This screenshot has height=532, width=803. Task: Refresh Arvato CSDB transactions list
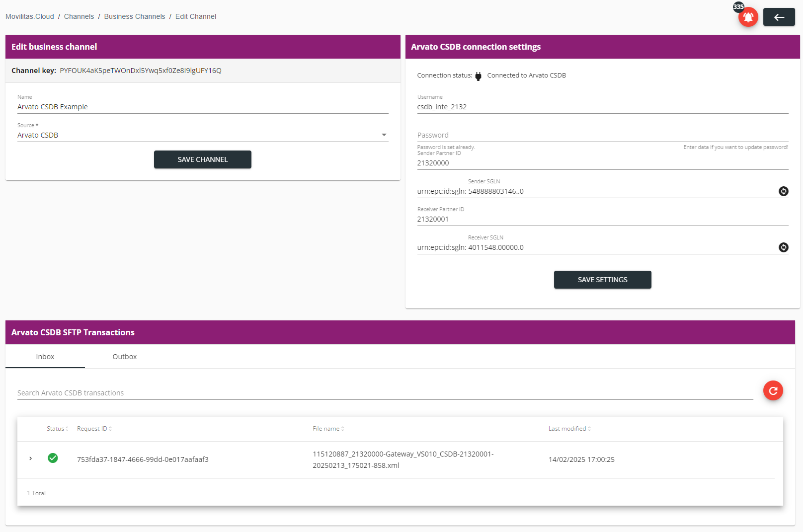point(773,391)
